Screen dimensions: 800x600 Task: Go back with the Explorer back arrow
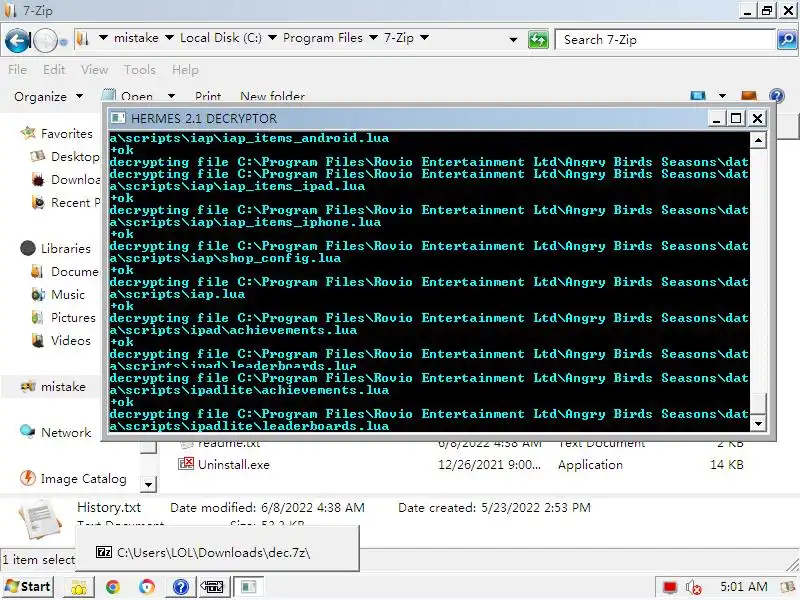(17, 40)
